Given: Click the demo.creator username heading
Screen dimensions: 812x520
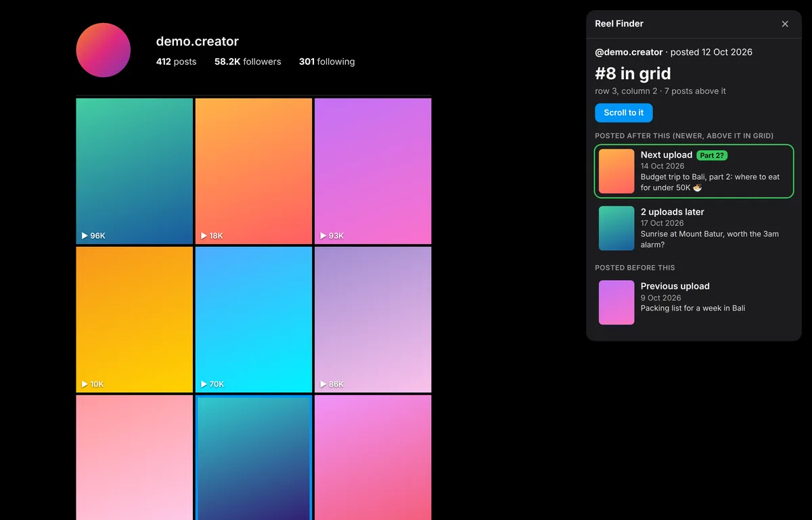Looking at the screenshot, I should pyautogui.click(x=197, y=41).
